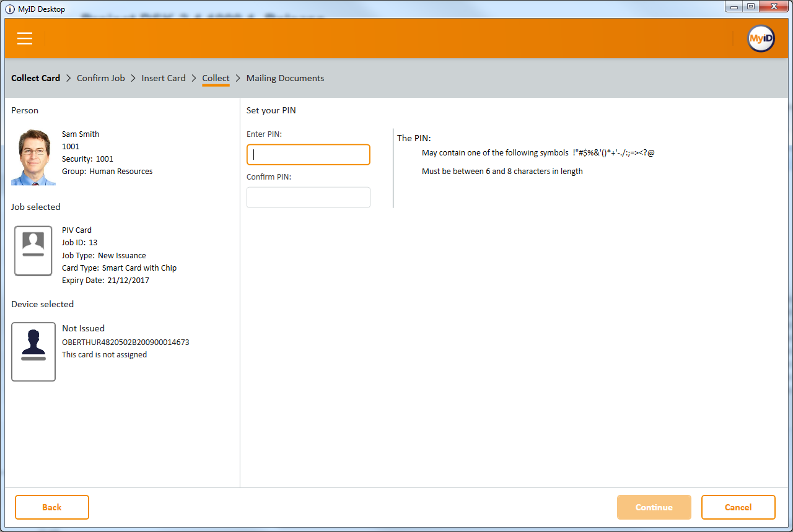Maximize the MyID Desktop window

751,7
